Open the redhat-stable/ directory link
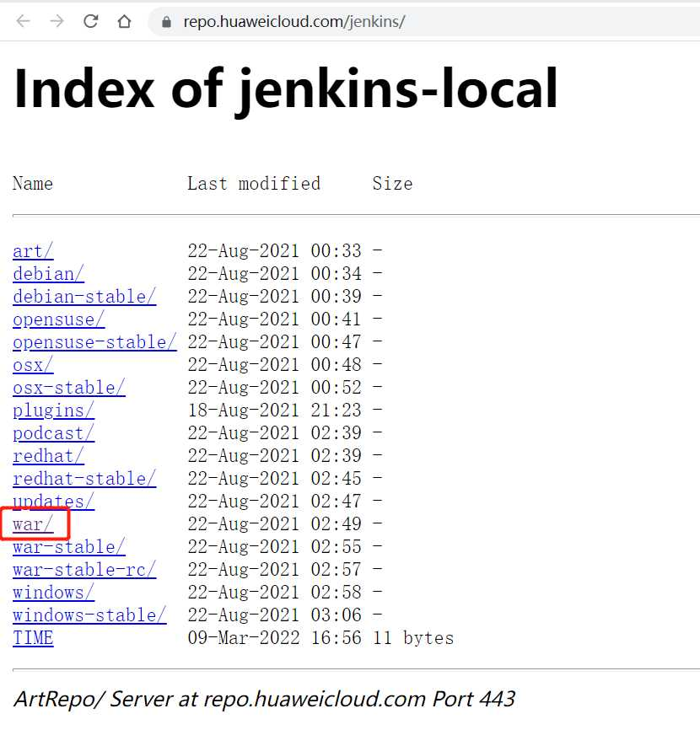This screenshot has height=746, width=700. pyautogui.click(x=84, y=479)
